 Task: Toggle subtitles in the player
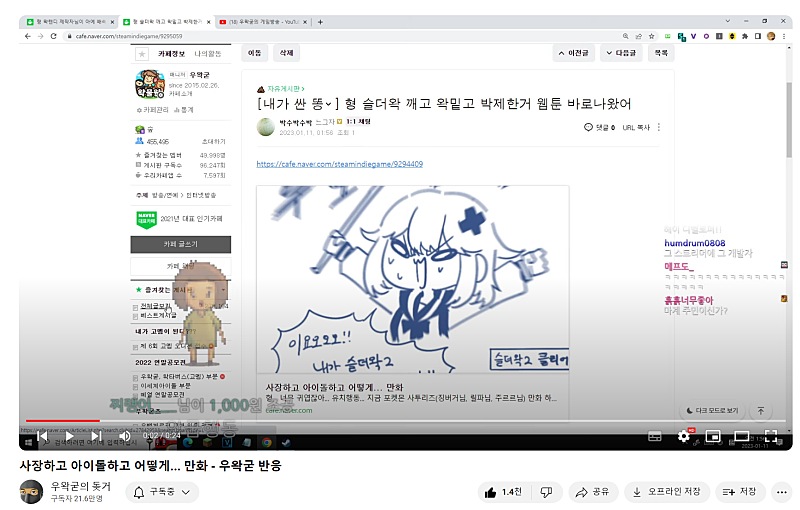click(x=655, y=437)
